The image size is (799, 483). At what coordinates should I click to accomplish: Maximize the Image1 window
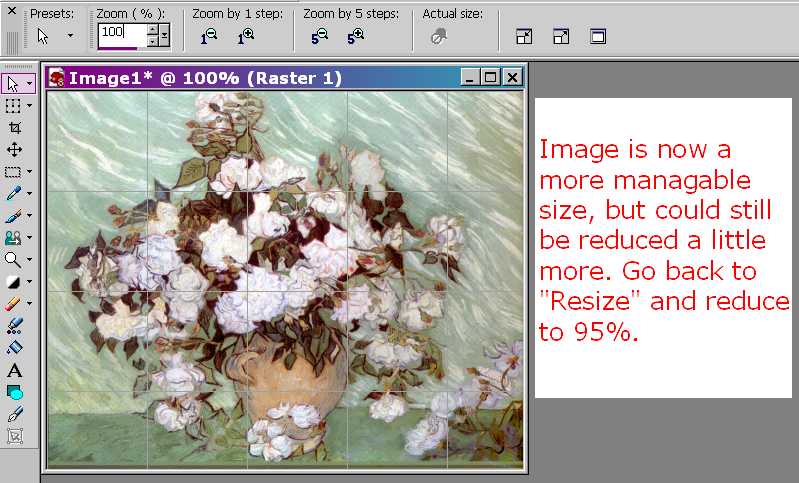tap(491, 77)
